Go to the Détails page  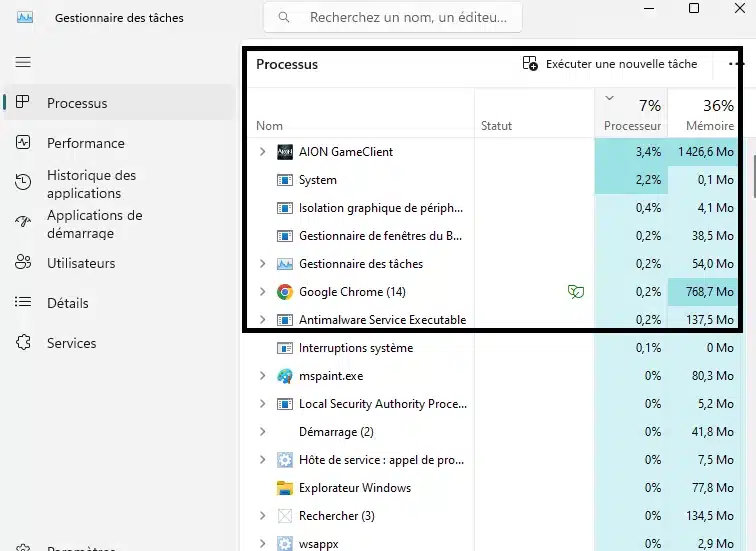pos(119,303)
